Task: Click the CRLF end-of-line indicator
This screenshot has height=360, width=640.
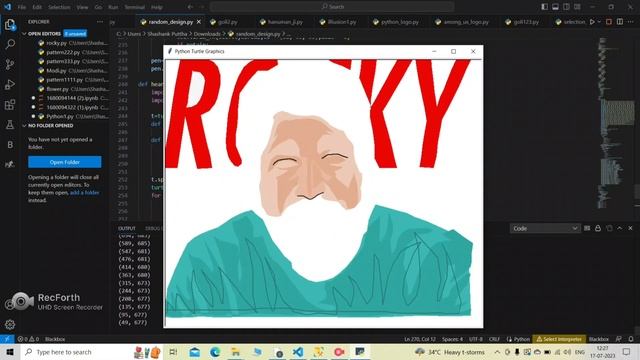Action: point(494,339)
